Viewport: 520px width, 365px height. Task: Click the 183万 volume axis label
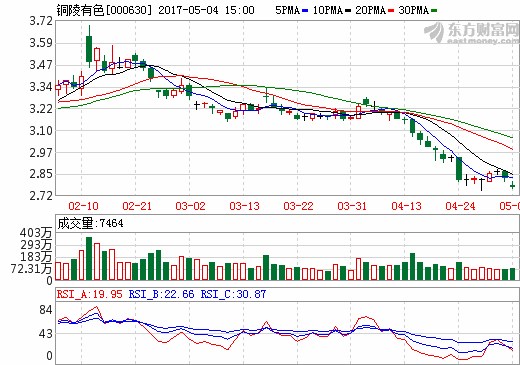pos(36,257)
